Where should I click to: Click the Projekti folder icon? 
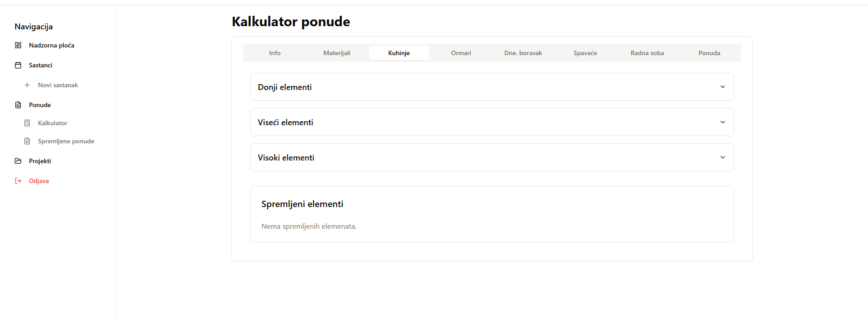point(18,161)
